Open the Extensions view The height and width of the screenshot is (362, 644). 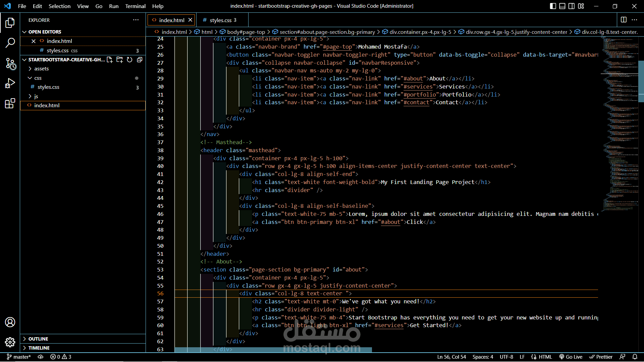10,103
